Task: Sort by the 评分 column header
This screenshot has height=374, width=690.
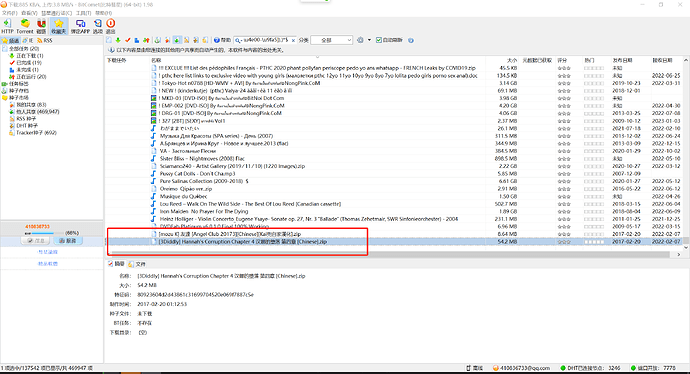Action: point(569,60)
